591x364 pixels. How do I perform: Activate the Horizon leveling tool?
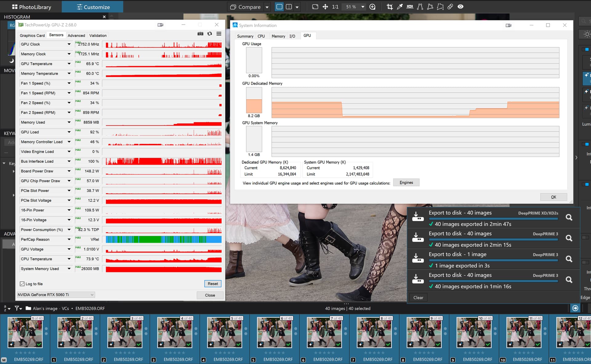410,7
